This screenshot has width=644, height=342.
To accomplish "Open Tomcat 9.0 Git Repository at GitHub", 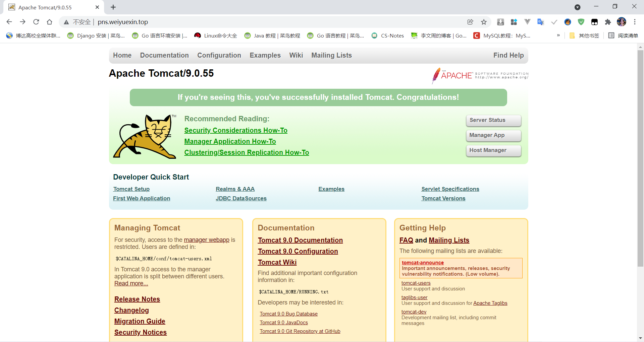I will pyautogui.click(x=300, y=331).
